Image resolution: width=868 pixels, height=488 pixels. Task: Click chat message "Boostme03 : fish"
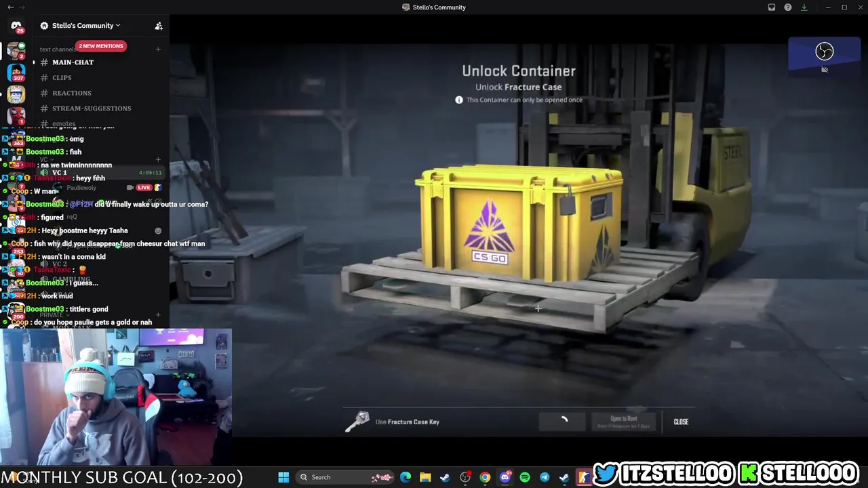[x=54, y=152]
